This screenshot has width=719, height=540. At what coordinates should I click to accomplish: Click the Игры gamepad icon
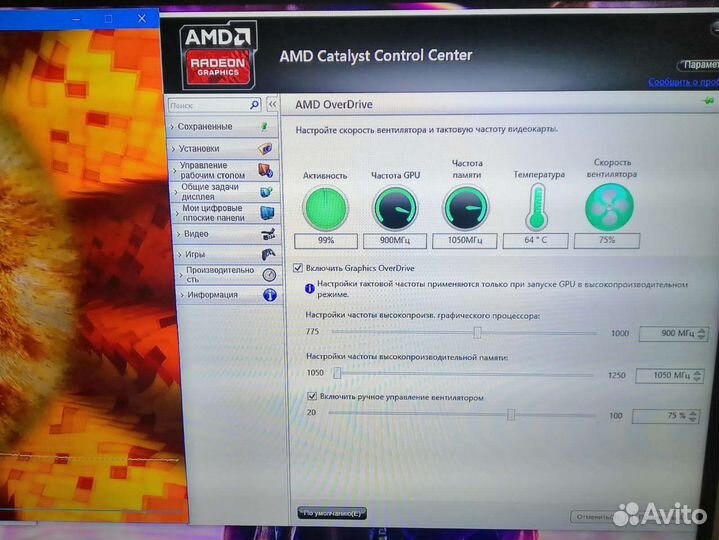click(268, 254)
